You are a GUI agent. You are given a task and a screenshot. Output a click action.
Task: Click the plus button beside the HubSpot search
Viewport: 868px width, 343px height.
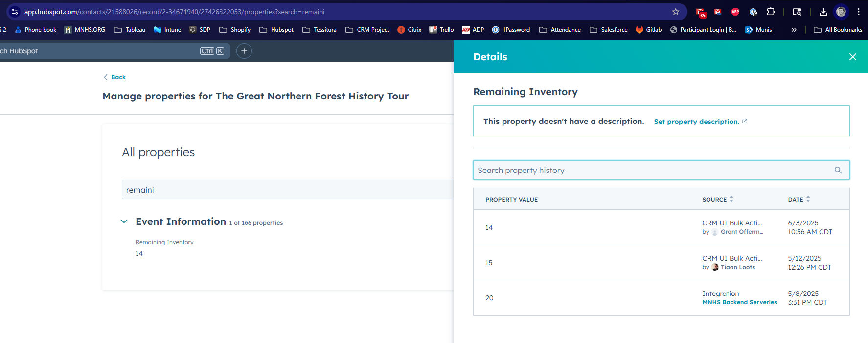[x=244, y=51]
